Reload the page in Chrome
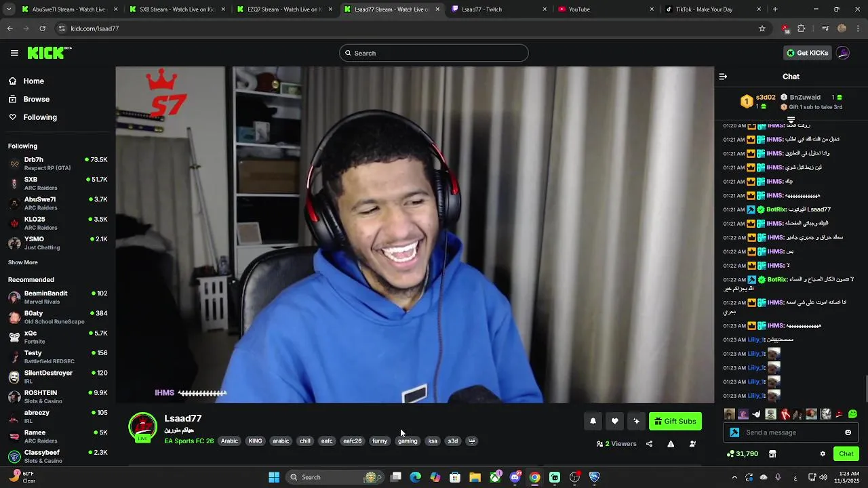The width and height of the screenshot is (868, 488). click(42, 28)
